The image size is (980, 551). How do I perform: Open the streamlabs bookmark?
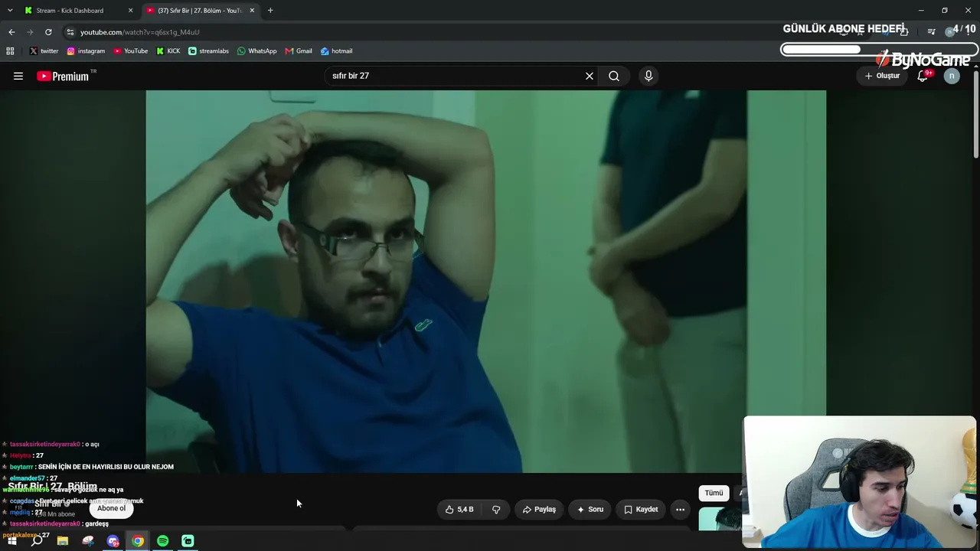pos(208,51)
